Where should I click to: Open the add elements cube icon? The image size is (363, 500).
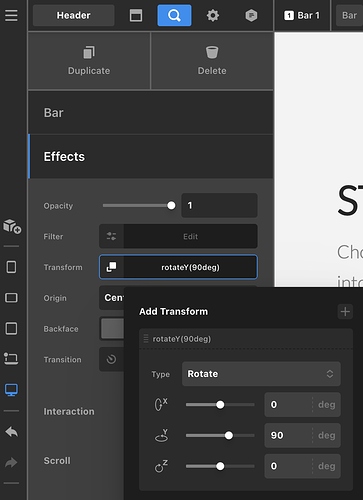pos(12,226)
